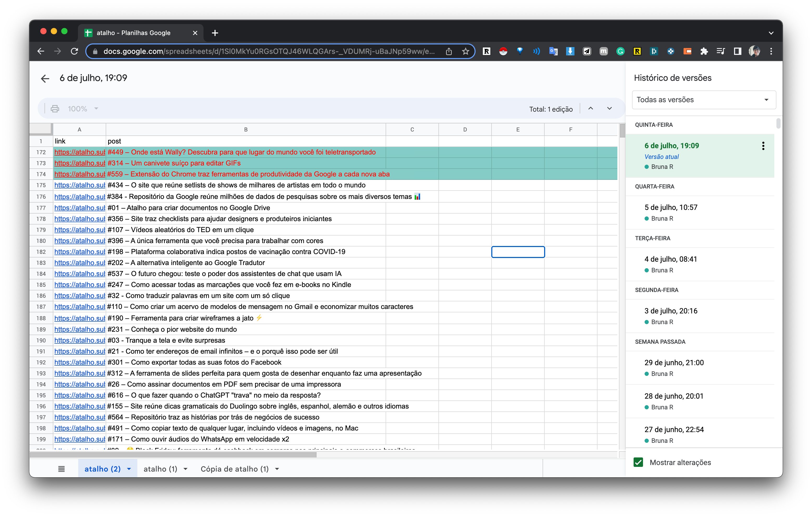Viewport: 812px width, 516px height.
Task: Switch to the Cópia de atalho (1) sheet
Action: click(235, 469)
